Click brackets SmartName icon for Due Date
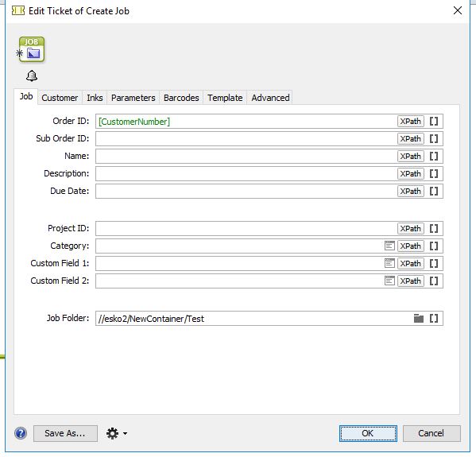Viewport: 476px width, 457px height. 434,192
